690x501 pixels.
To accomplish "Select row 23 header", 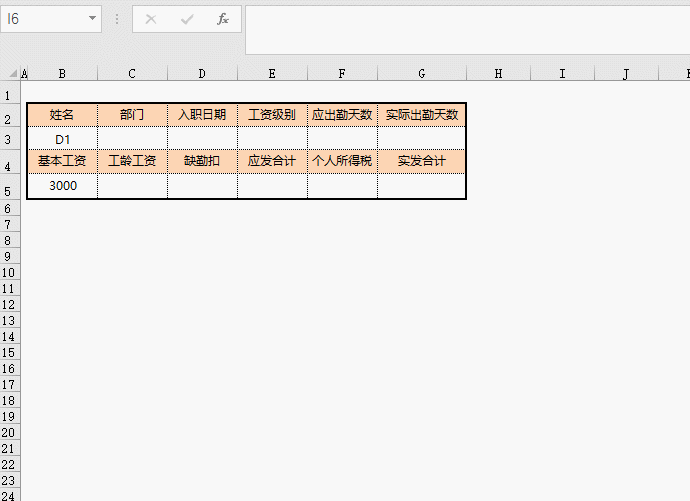I will 8,481.
